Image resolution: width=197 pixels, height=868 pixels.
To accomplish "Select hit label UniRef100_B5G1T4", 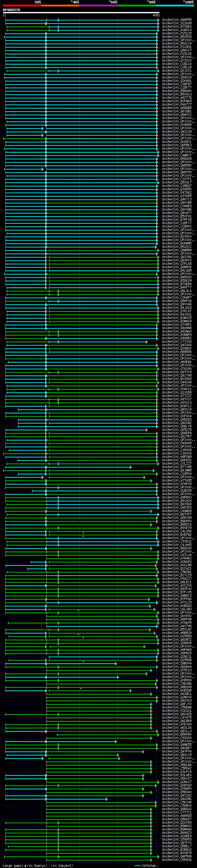I will (x=177, y=43).
